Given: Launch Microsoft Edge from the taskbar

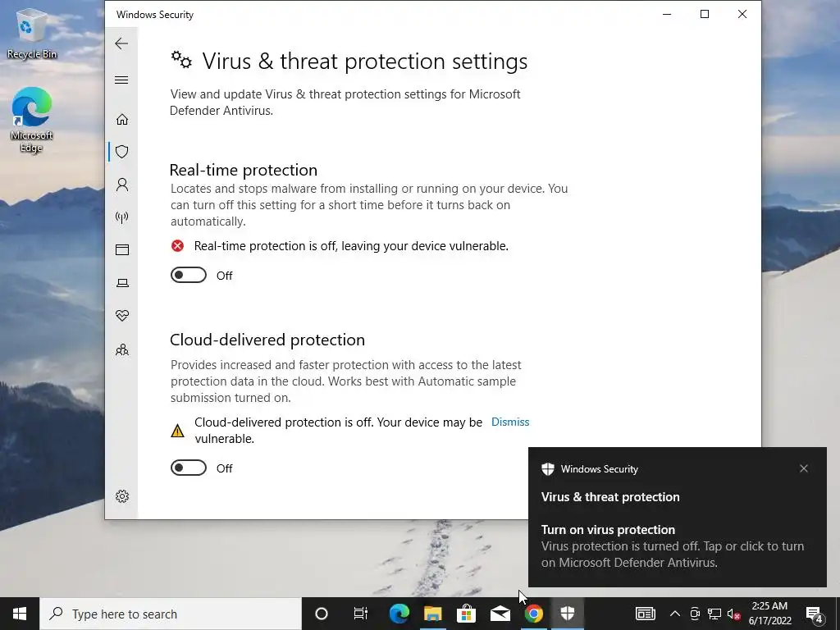Looking at the screenshot, I should [399, 614].
